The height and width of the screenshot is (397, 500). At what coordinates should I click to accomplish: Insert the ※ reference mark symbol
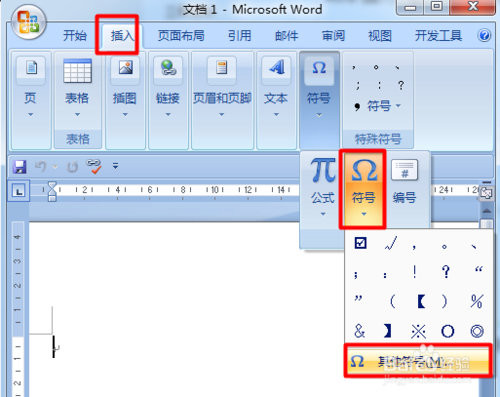tap(418, 331)
